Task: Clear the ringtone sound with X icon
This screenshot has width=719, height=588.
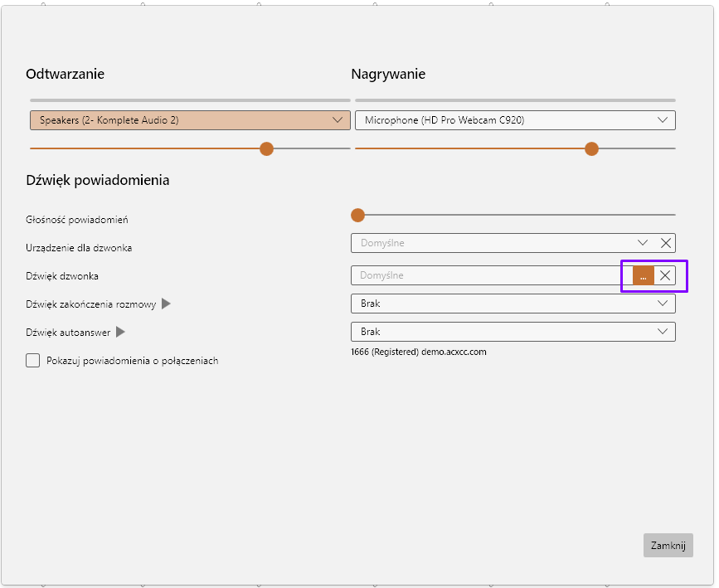Action: tap(665, 275)
